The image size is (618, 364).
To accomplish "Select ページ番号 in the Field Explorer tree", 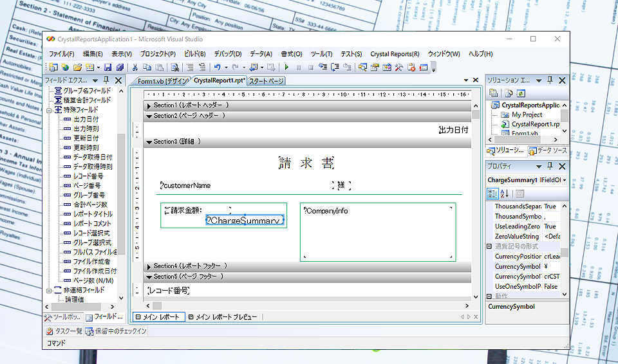I will click(x=86, y=186).
